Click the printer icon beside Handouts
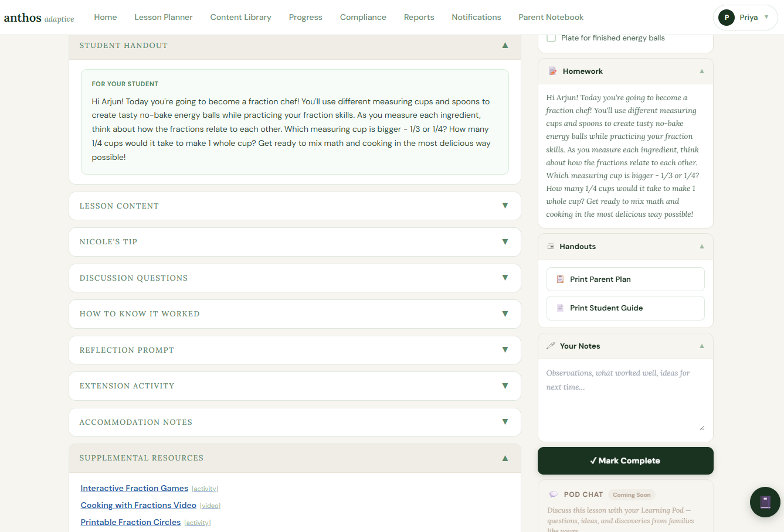The width and height of the screenshot is (784, 532). [550, 246]
